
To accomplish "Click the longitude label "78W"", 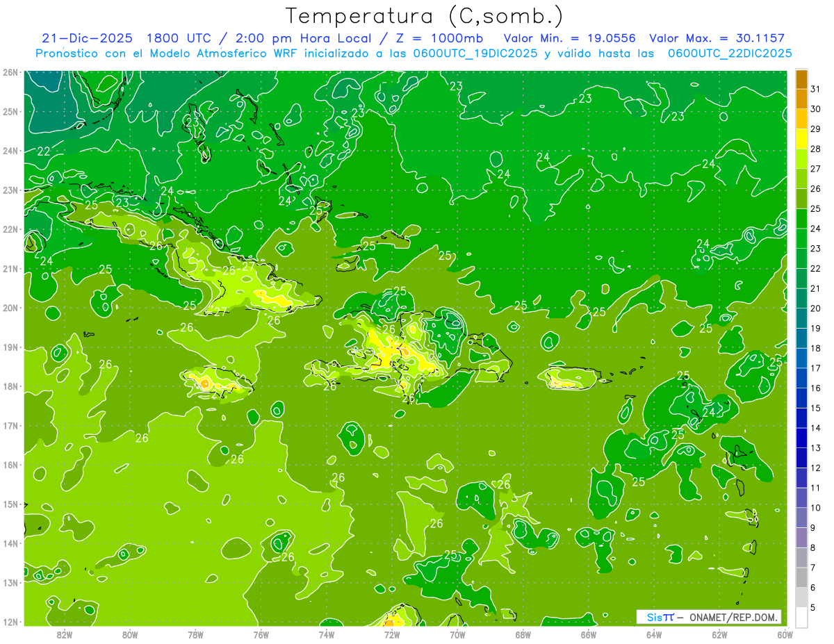I will click(195, 635).
